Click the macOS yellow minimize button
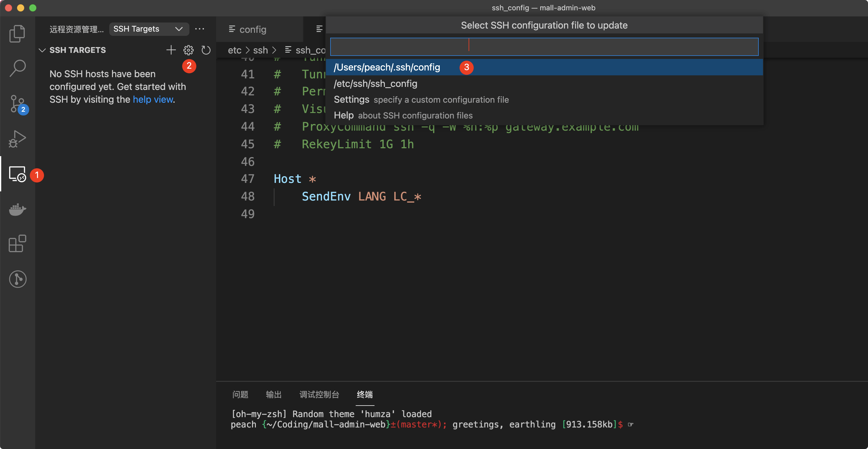 21,8
